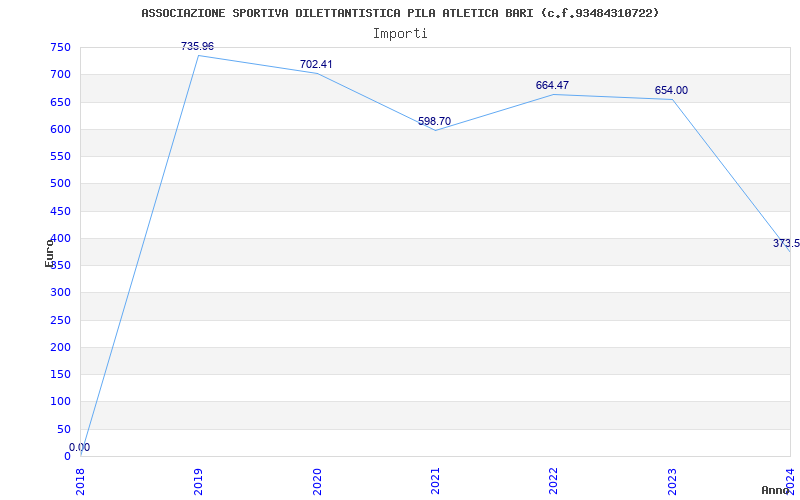Select the 2019 x-axis label
The height and width of the screenshot is (500, 800).
tap(198, 481)
